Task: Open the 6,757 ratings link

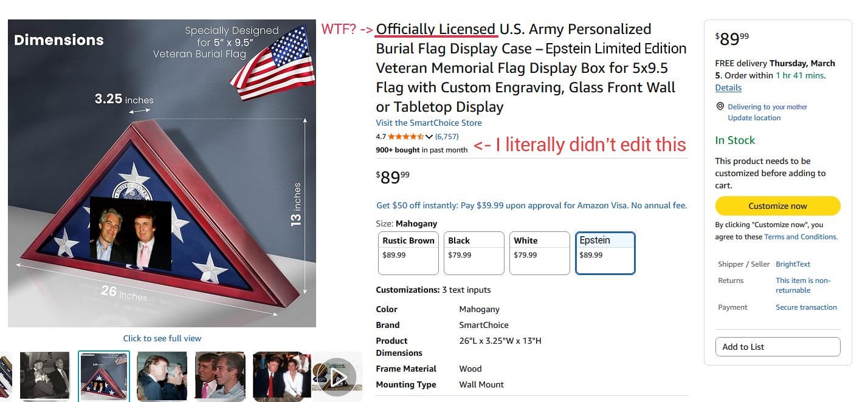Action: click(x=447, y=137)
